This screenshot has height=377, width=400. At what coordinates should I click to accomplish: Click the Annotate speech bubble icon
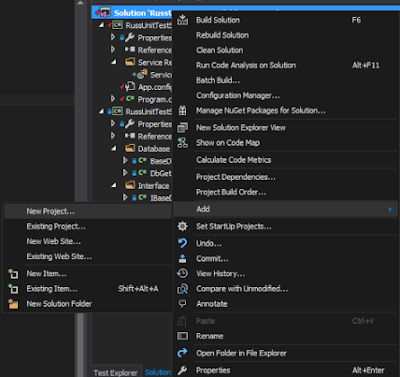tap(182, 303)
